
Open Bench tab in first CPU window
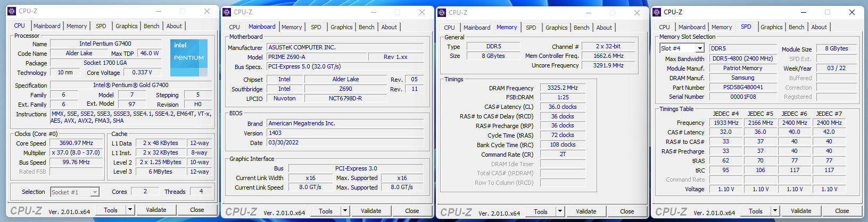(x=152, y=26)
